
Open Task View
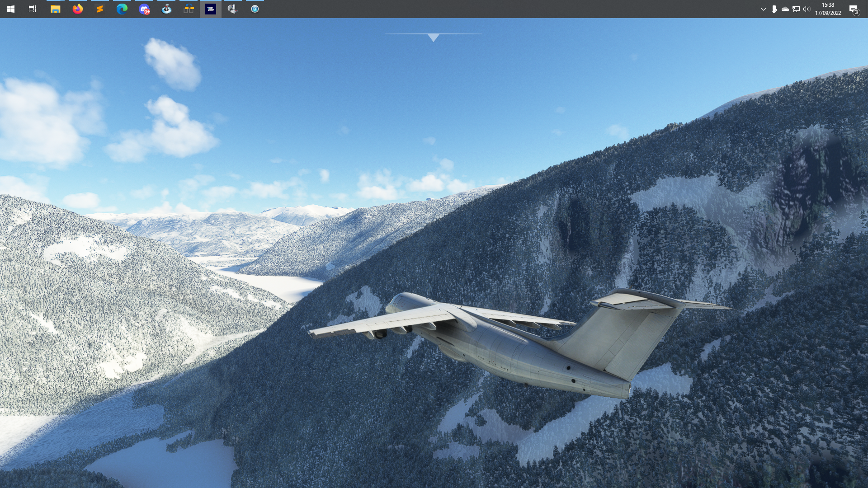tap(33, 9)
